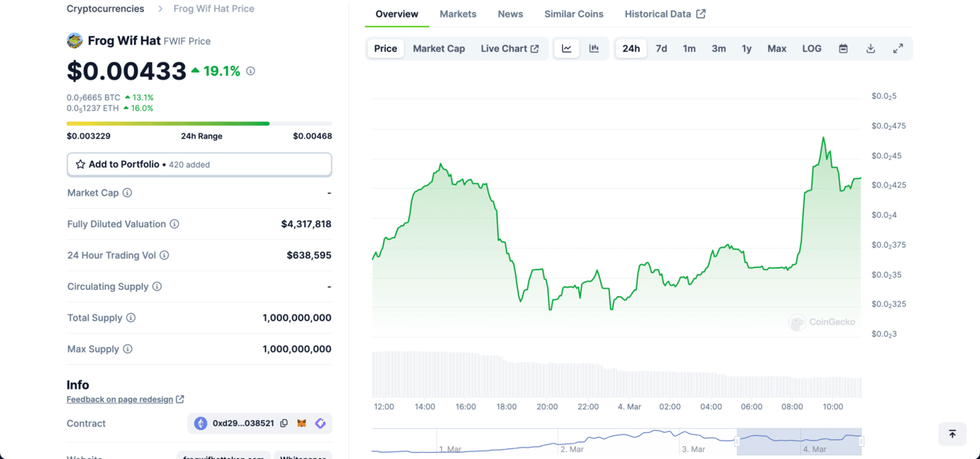This screenshot has height=459, width=980.
Task: Select the Max time range
Action: [776, 48]
